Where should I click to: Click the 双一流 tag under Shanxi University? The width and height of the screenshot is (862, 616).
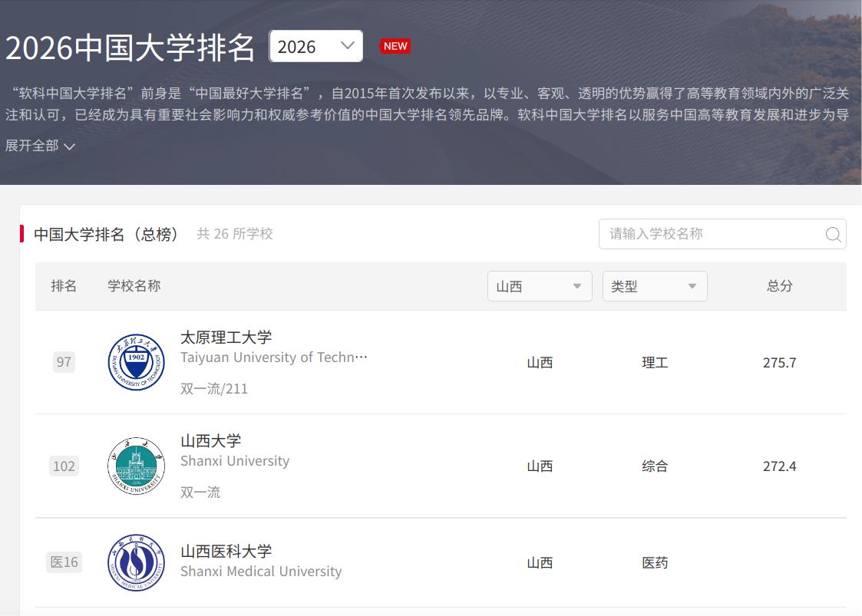click(x=201, y=492)
